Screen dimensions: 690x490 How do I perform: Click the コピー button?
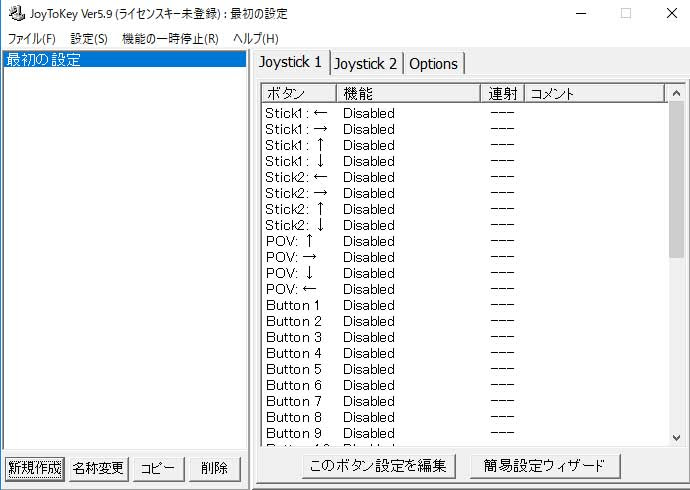[158, 468]
